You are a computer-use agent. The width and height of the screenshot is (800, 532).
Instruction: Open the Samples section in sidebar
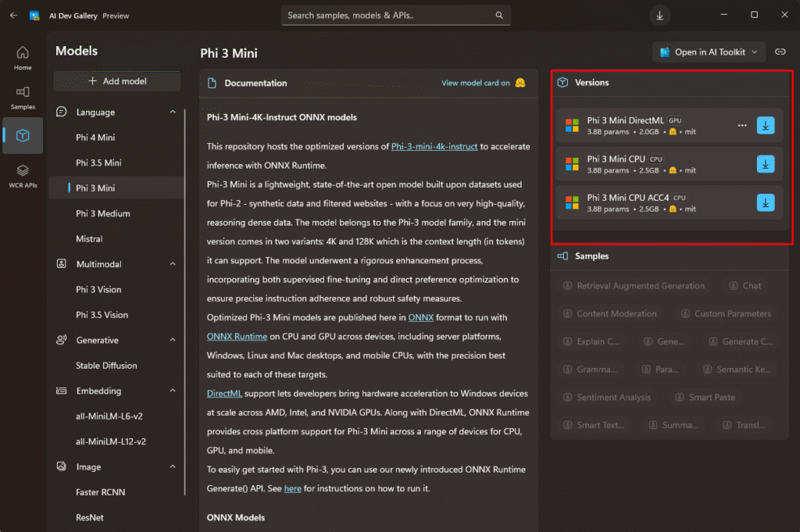(23, 97)
